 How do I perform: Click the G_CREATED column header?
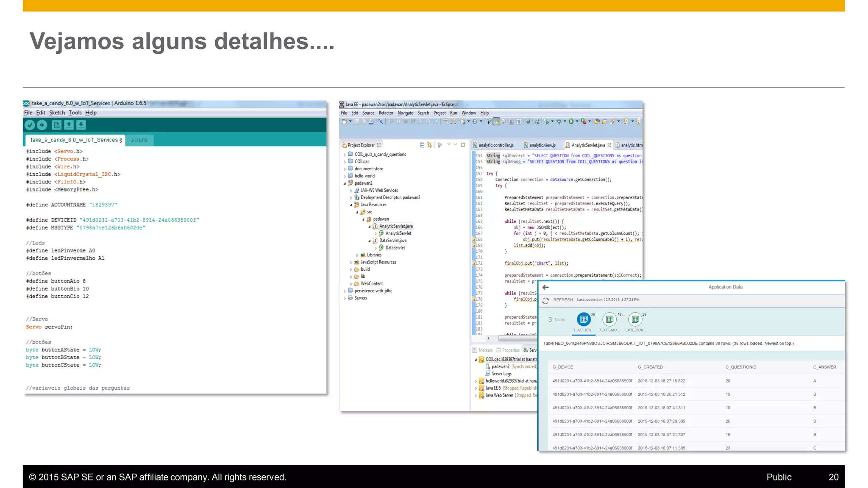coord(650,367)
